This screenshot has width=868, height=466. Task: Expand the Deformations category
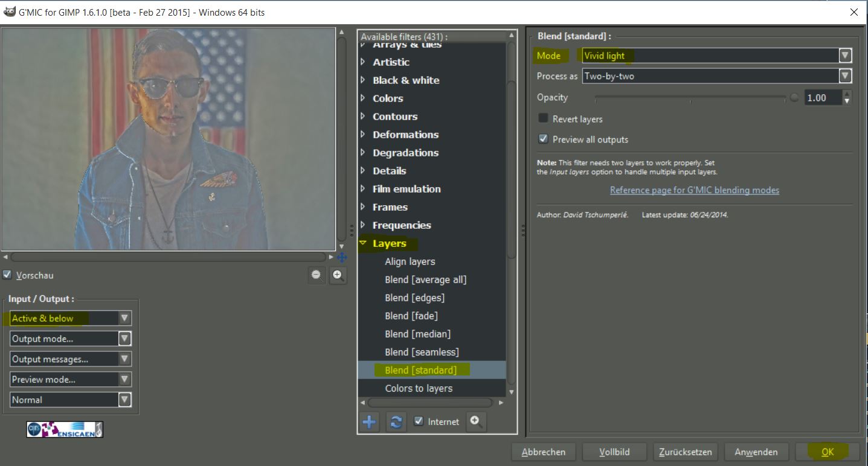(x=362, y=135)
